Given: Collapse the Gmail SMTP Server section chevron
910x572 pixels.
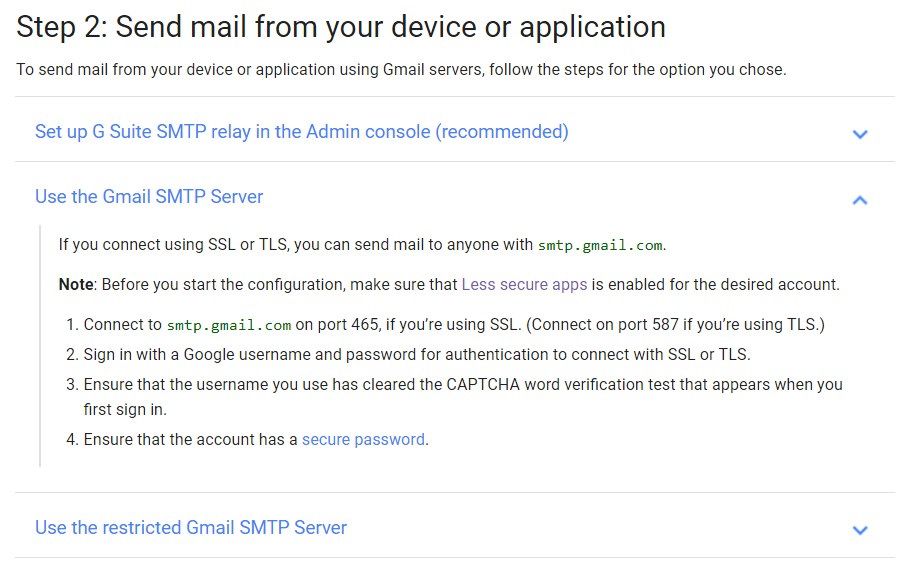Looking at the screenshot, I should [860, 200].
